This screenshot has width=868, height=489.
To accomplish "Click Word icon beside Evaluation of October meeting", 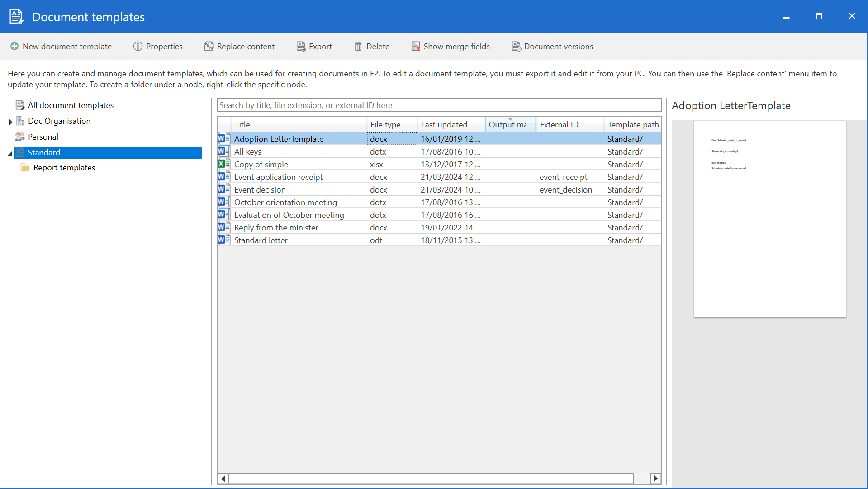I will pos(223,215).
